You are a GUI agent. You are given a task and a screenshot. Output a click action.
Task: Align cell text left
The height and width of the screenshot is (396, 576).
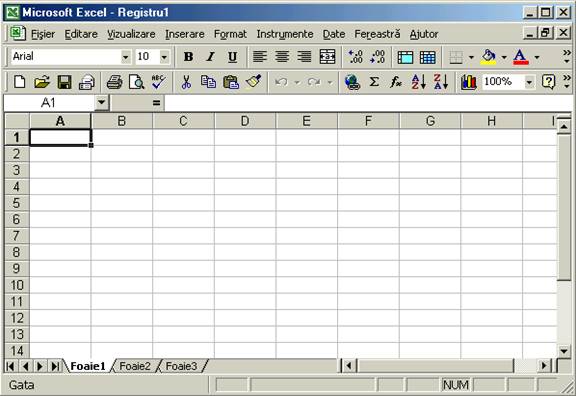point(260,57)
